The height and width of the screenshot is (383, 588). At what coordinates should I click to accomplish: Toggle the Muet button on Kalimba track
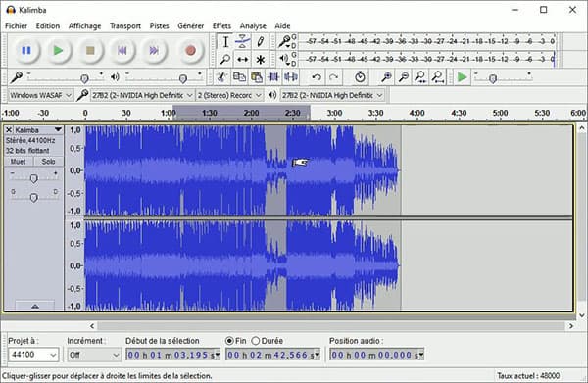tap(19, 162)
